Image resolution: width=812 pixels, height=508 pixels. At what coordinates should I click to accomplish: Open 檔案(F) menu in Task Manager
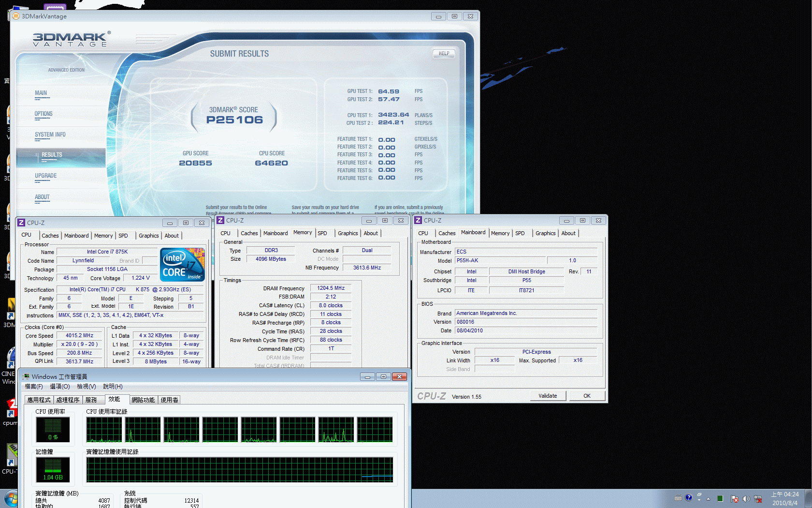pyautogui.click(x=34, y=387)
